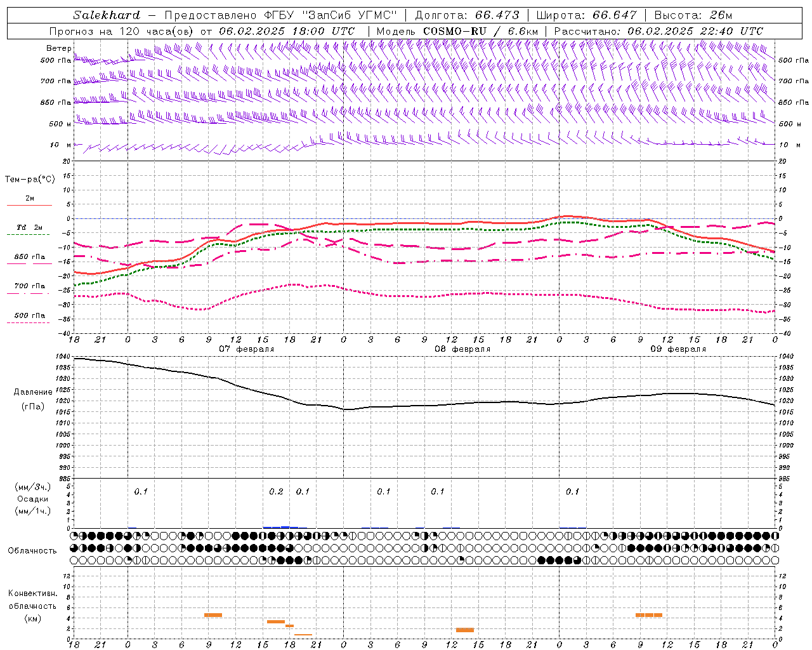Viewport: 812px width, 650px height.
Task: Click the orange convective bar on 09 февраля
Action: click(649, 615)
